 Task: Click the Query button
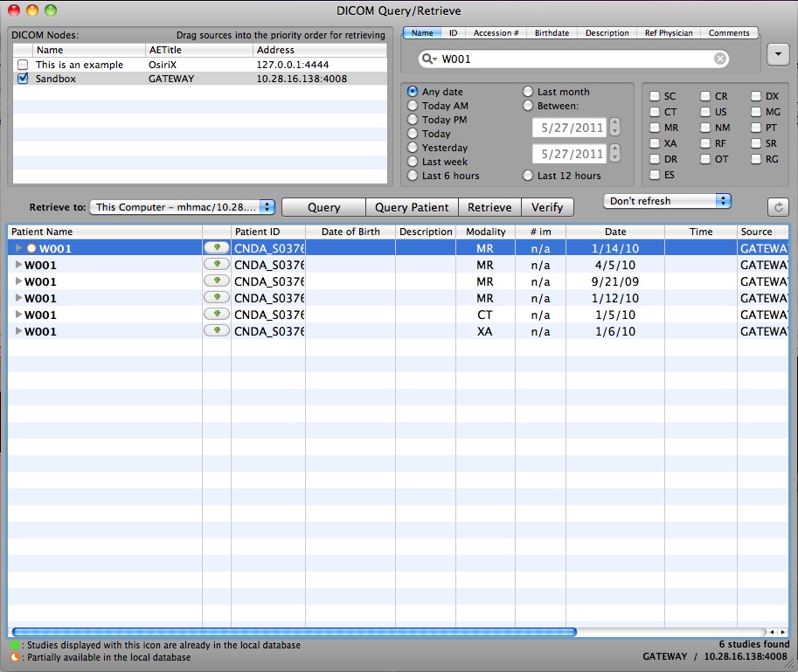point(323,207)
